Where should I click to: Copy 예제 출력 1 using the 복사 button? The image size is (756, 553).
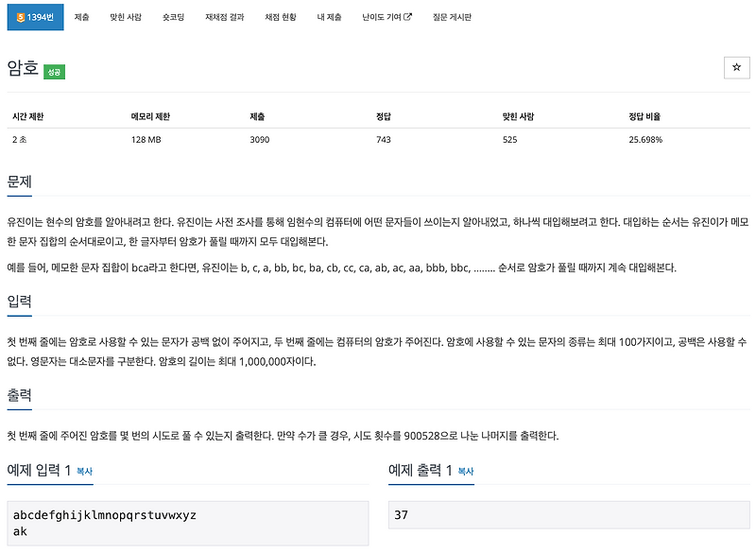[x=466, y=472]
